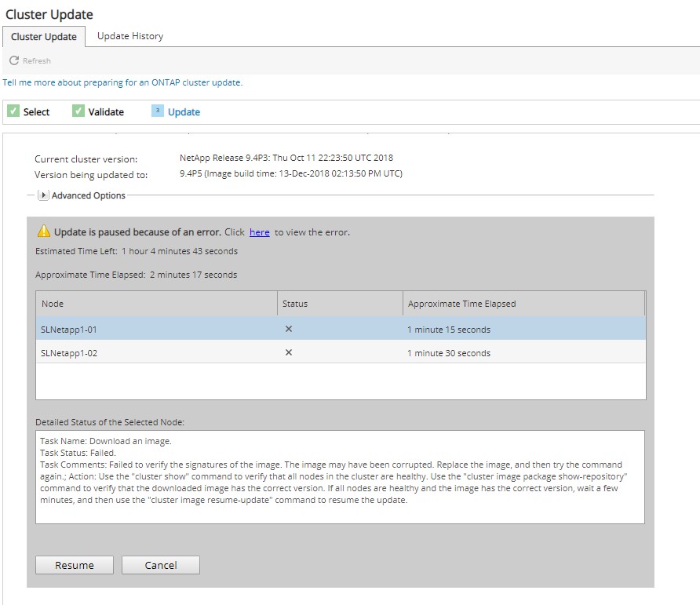Expand the Advanced Options section
The height and width of the screenshot is (605, 700).
[43, 195]
